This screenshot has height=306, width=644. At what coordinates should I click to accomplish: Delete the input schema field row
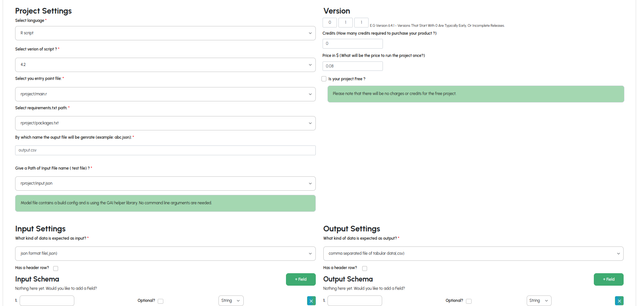click(x=311, y=301)
